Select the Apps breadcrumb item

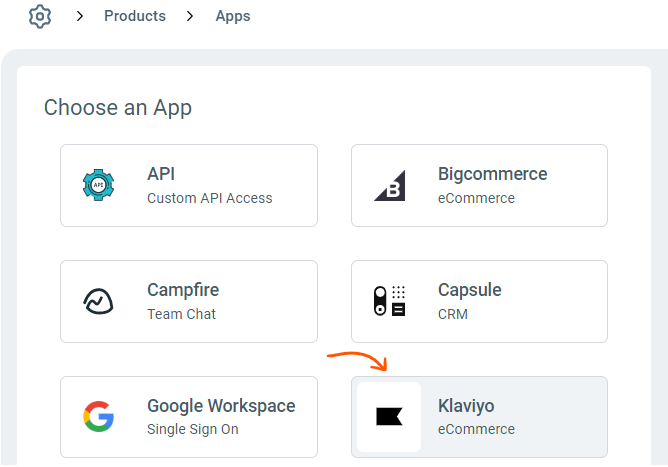[x=233, y=16]
